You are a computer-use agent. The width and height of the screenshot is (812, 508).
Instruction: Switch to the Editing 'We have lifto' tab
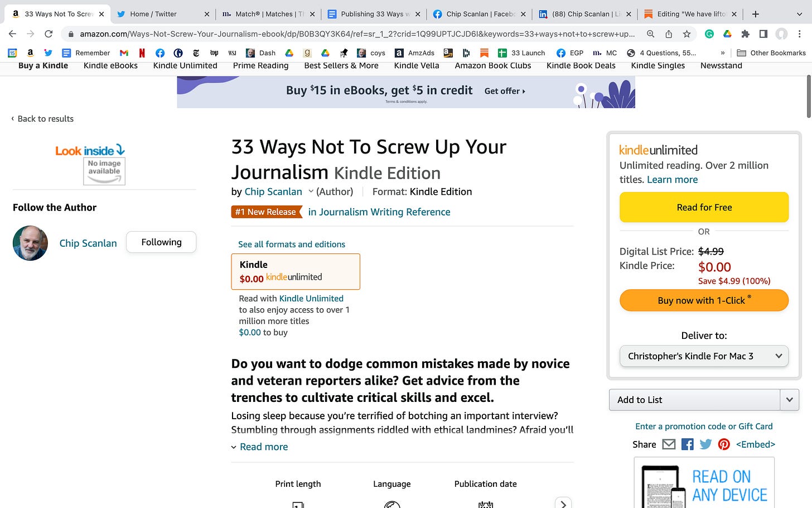(690, 14)
